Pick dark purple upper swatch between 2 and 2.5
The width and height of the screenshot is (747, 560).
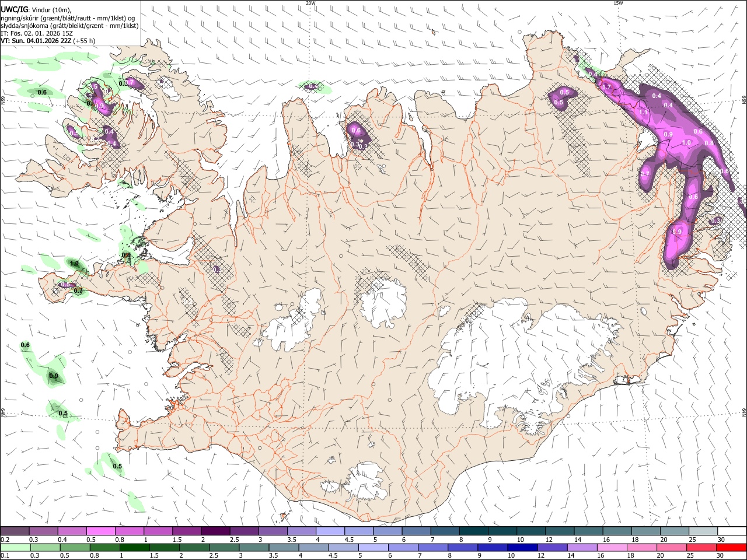pos(215,531)
